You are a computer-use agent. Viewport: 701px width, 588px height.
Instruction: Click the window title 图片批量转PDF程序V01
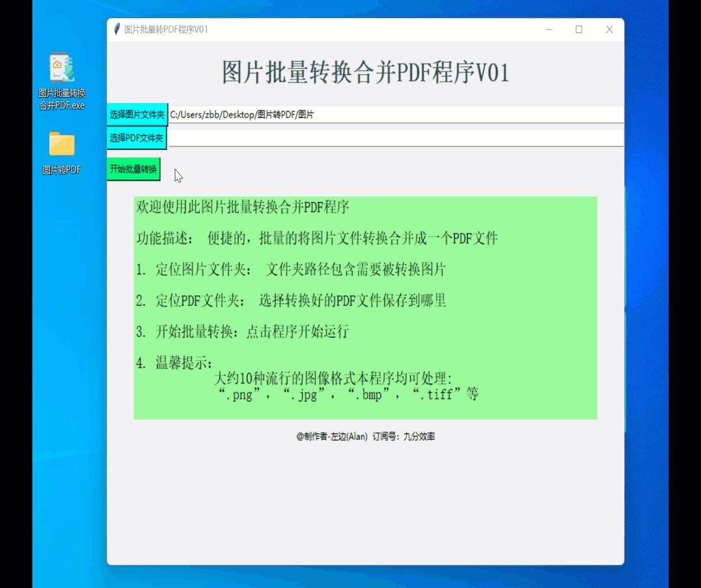coord(171,29)
